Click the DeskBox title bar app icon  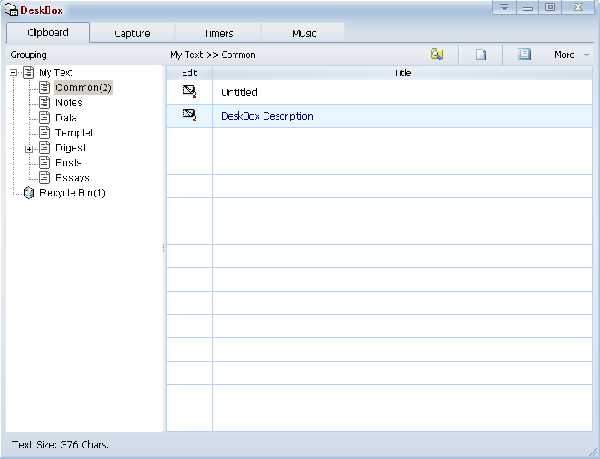pyautogui.click(x=11, y=10)
